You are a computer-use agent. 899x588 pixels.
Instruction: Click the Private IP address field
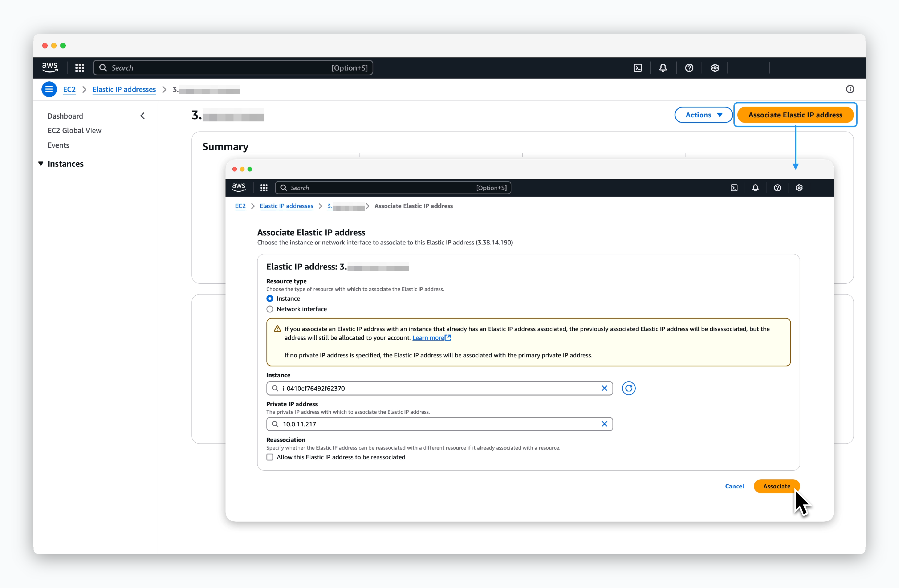439,424
